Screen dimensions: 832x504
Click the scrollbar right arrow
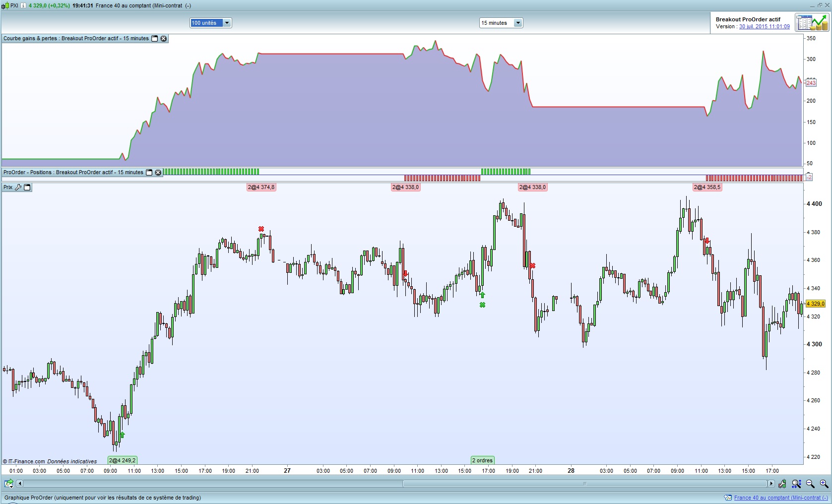[x=771, y=483]
